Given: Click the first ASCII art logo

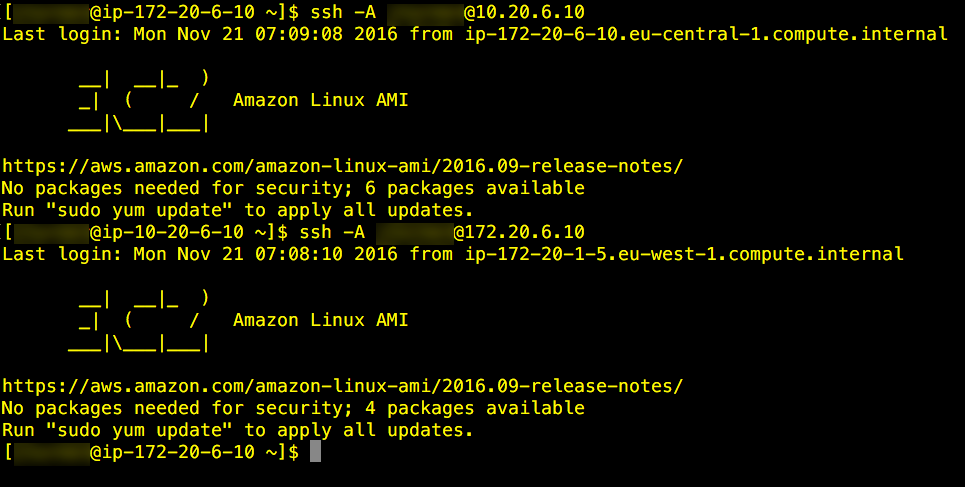Looking at the screenshot, I should pyautogui.click(x=139, y=101).
